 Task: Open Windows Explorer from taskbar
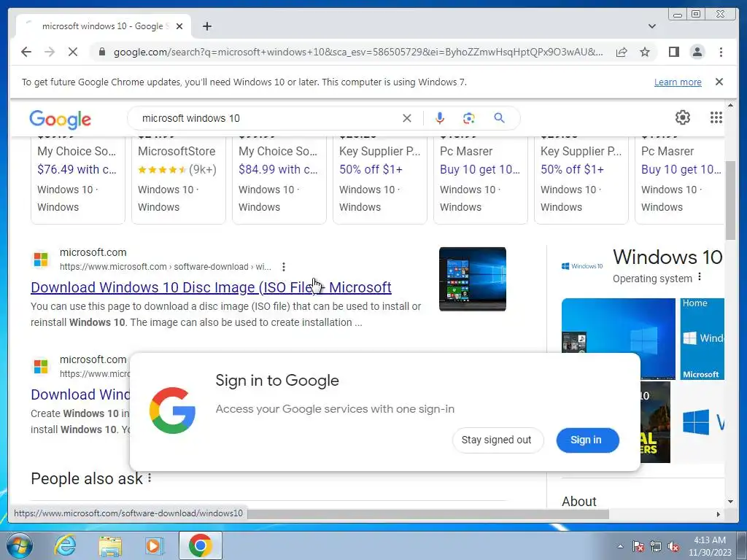(x=110, y=545)
